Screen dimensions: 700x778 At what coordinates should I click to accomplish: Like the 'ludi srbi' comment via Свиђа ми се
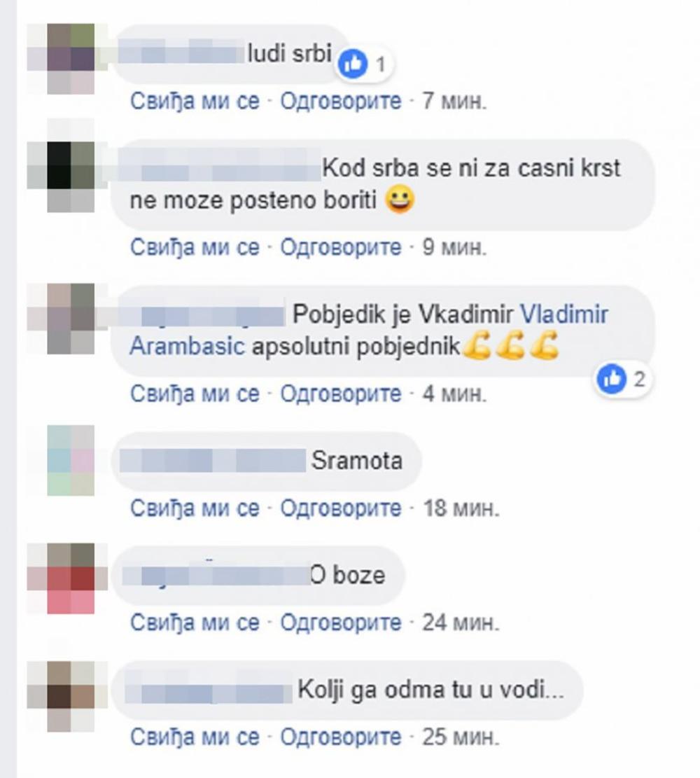195,102
